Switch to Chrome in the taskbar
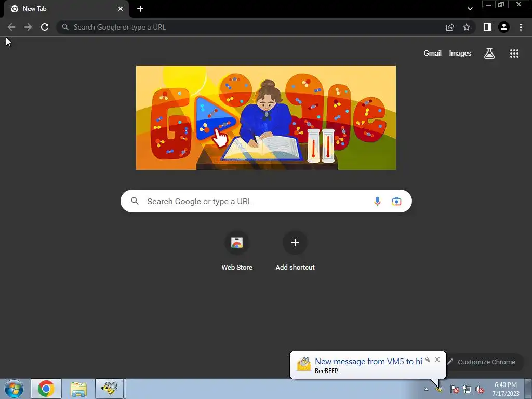 [46, 389]
